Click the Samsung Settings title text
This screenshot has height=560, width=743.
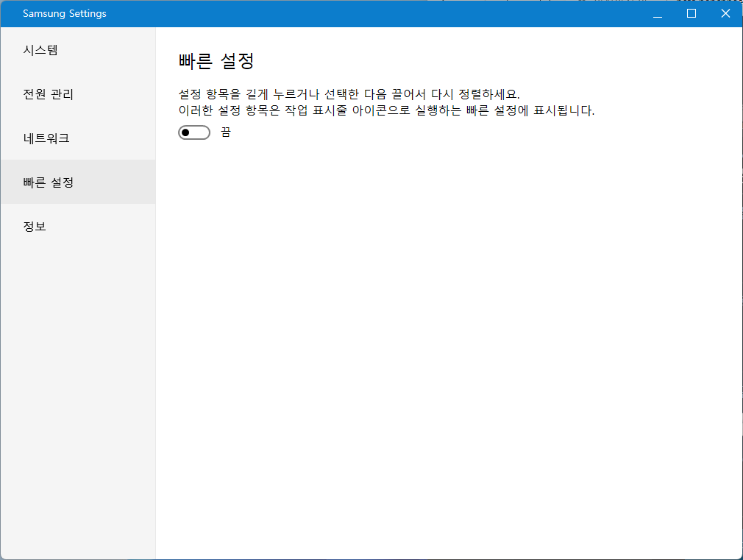65,14
